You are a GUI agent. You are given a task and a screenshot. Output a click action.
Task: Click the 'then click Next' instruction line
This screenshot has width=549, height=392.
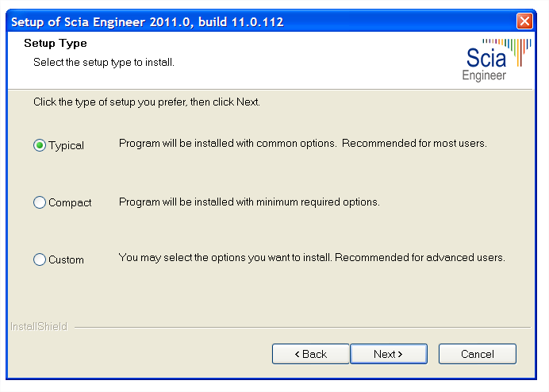coord(147,102)
